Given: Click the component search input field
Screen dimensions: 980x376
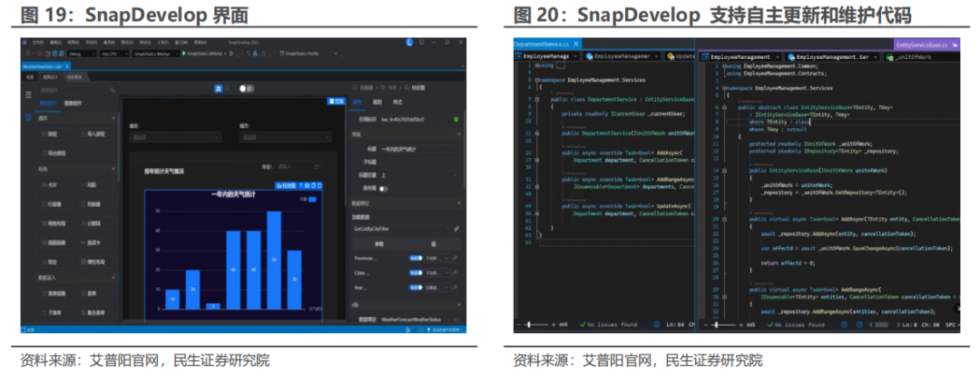Looking at the screenshot, I should click(76, 90).
